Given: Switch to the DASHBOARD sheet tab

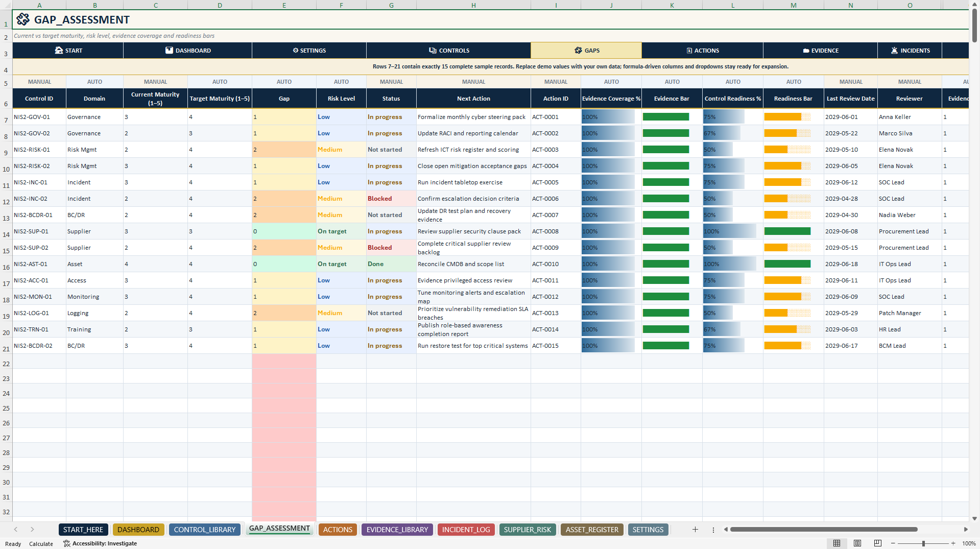Looking at the screenshot, I should (x=138, y=530).
